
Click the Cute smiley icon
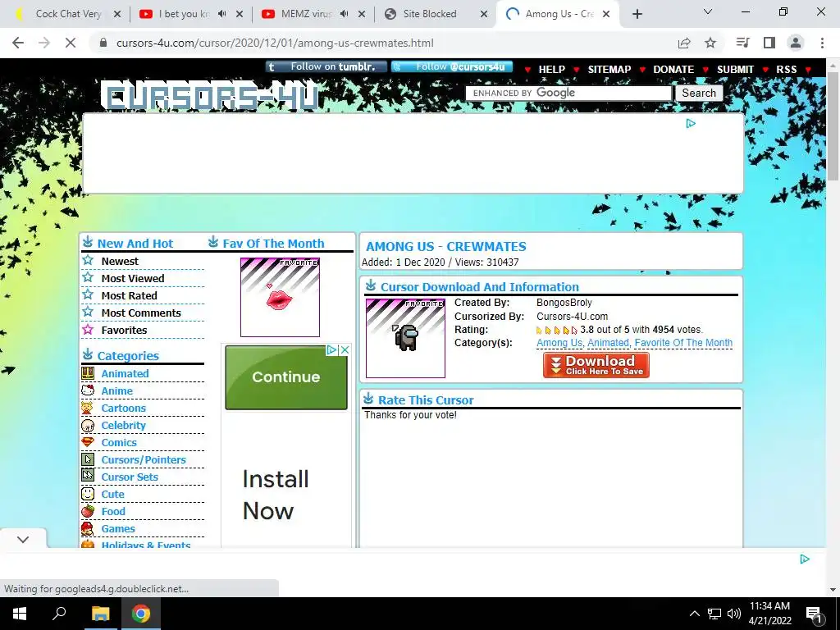click(x=88, y=494)
